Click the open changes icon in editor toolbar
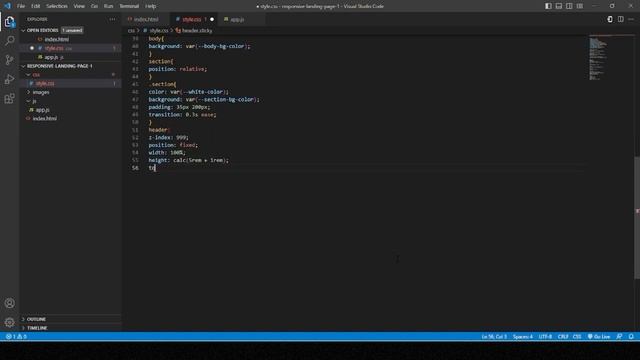The height and width of the screenshot is (360, 640). pos(610,19)
